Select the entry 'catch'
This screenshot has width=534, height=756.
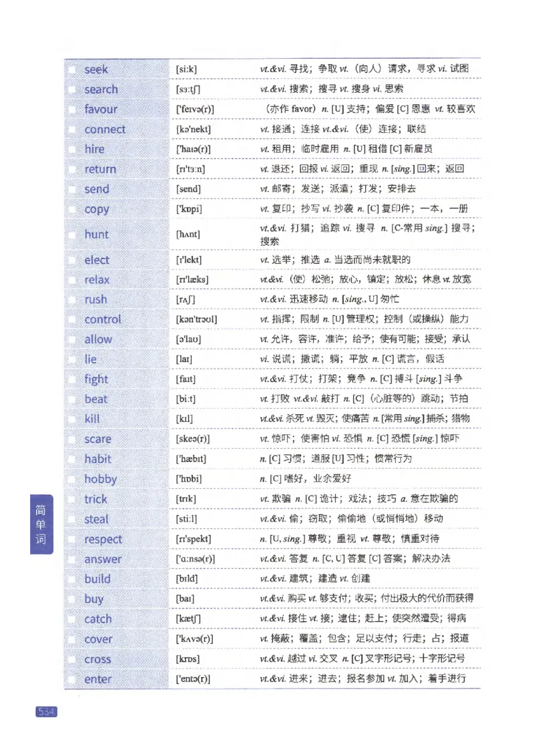coord(98,619)
